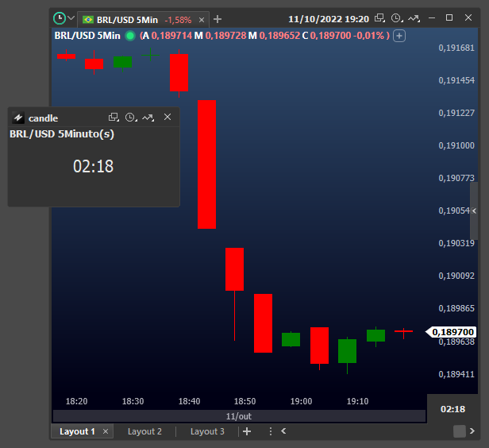Open chart style dropdown in candle panel
489x448 pixels.
click(148, 118)
